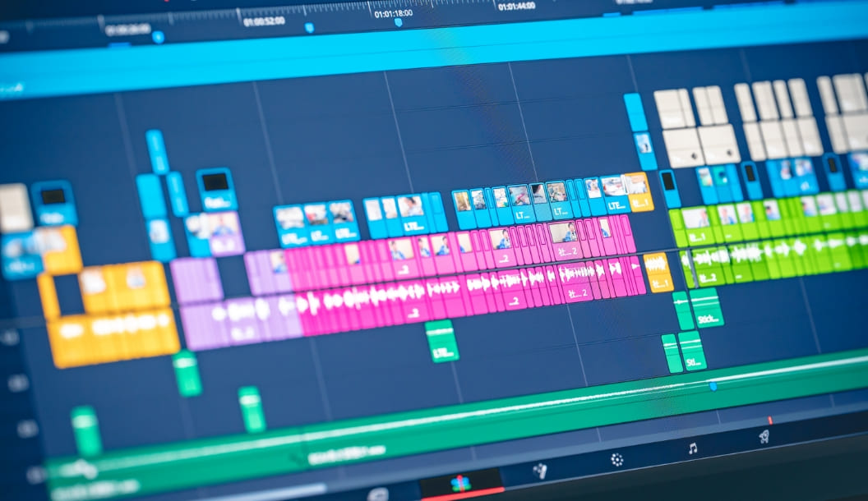
Task: Open the Deliver page rocket icon
Action: (764, 438)
